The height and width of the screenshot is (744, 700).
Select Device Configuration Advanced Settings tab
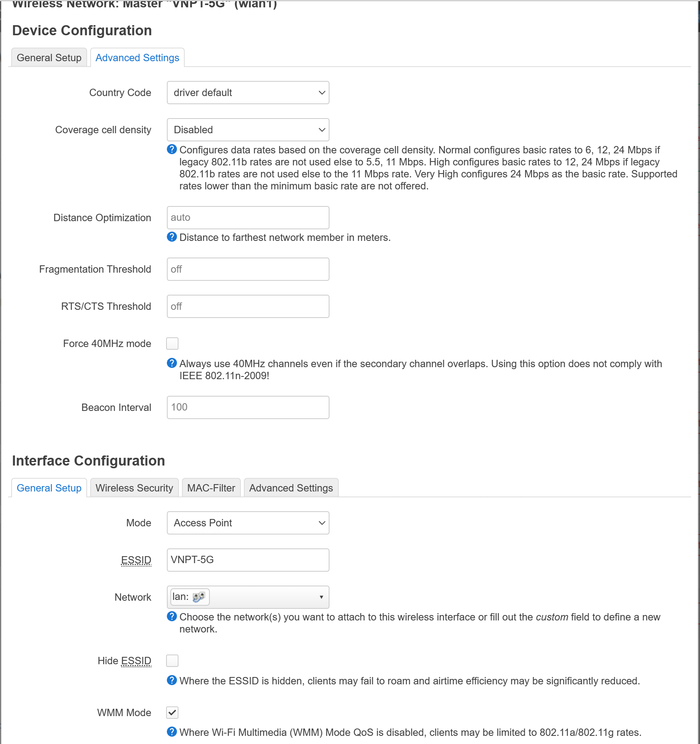click(x=137, y=58)
